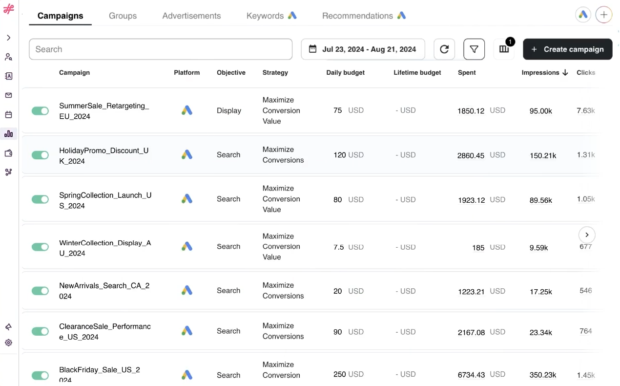Open the columns icon with the badge

504,49
